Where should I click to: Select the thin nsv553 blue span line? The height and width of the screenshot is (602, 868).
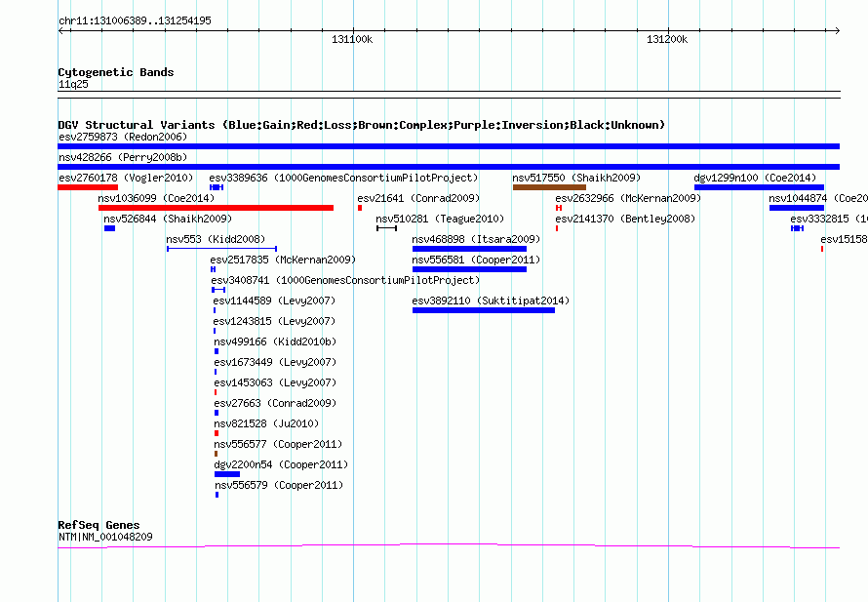click(x=222, y=249)
